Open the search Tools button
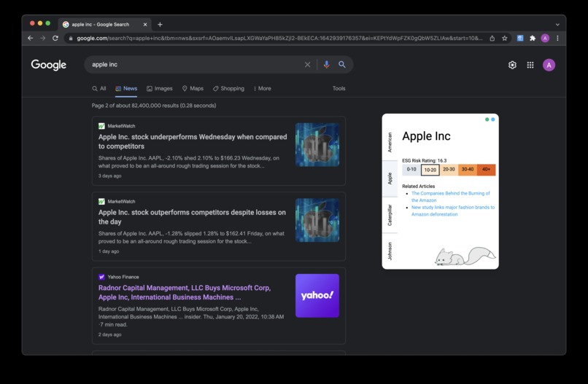 click(339, 88)
